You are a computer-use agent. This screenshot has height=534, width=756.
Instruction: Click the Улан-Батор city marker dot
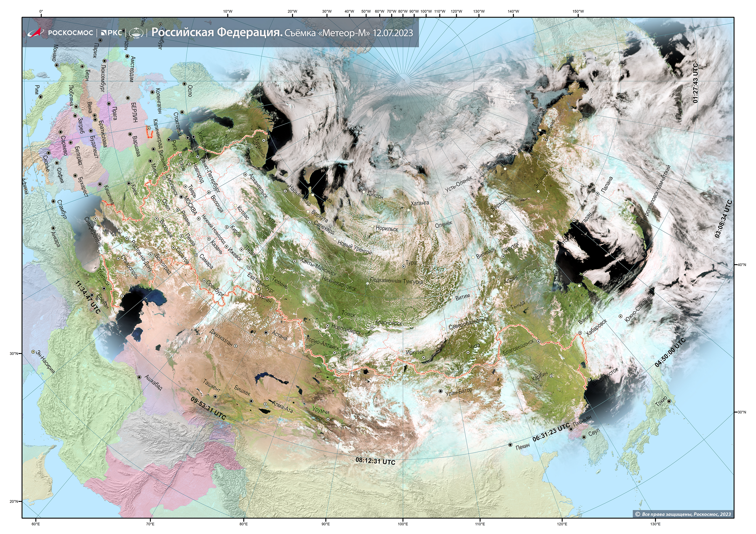pos(441,391)
